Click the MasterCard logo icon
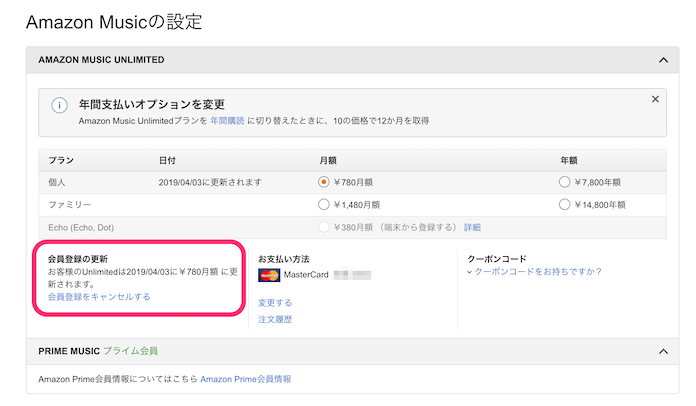This screenshot has height=406, width=696. [269, 275]
